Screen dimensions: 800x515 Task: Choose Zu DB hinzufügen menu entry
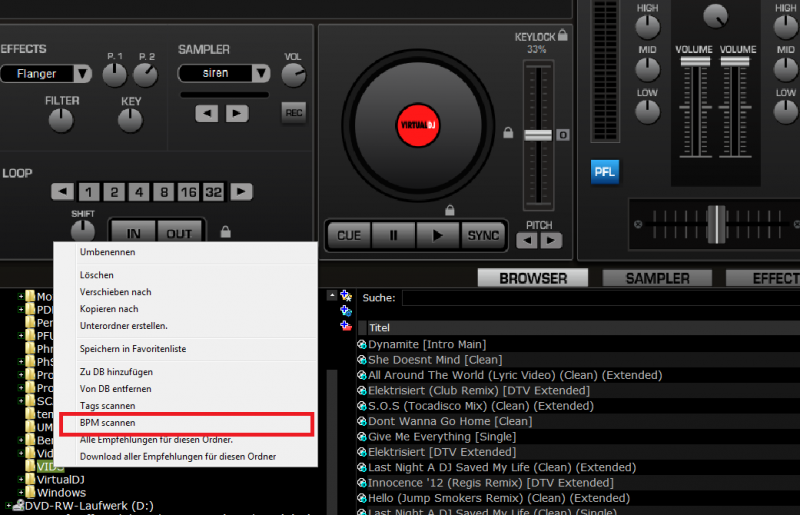tap(188, 372)
